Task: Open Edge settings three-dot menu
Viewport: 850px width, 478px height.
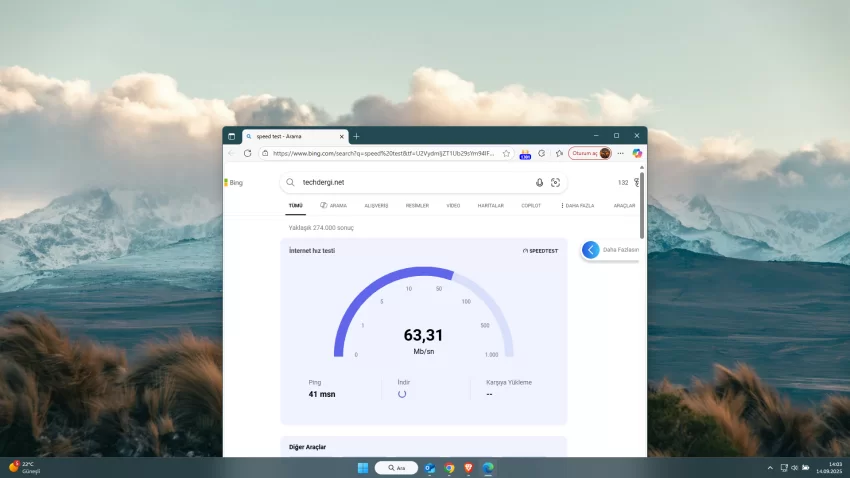Action: tap(620, 153)
